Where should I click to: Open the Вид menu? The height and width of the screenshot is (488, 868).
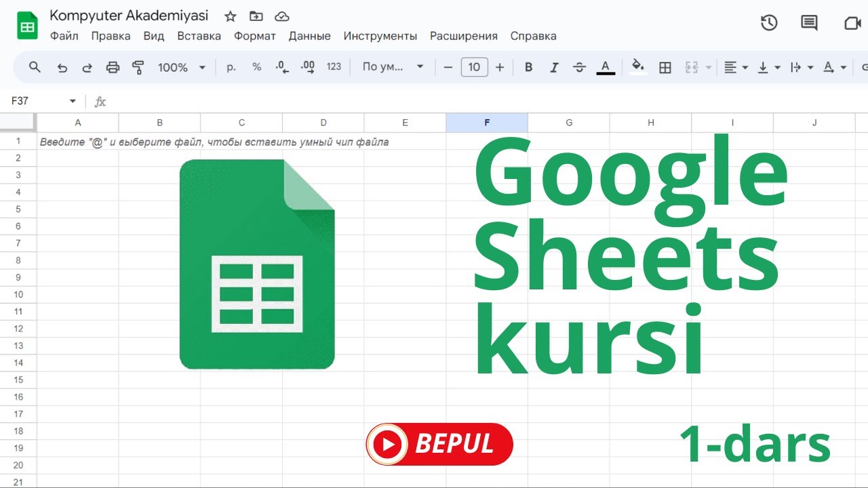click(154, 36)
